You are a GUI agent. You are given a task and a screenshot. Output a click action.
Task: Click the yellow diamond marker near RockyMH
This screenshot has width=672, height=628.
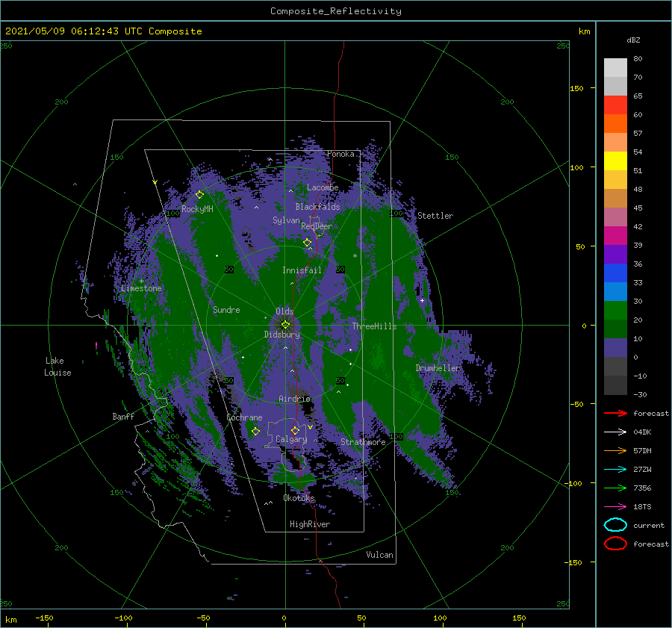199,195
